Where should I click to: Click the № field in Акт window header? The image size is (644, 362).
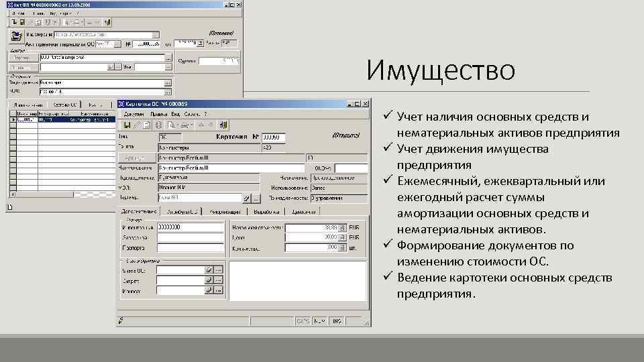pyautogui.click(x=147, y=44)
